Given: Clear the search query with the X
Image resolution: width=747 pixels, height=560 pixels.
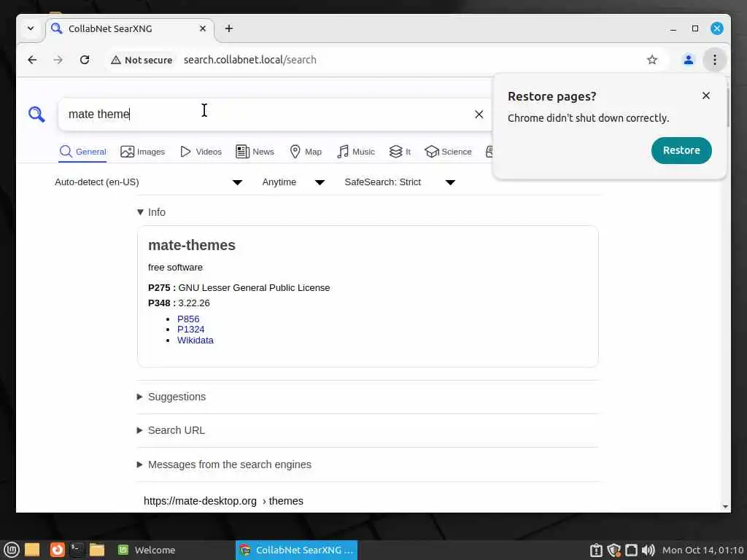Looking at the screenshot, I should (x=479, y=114).
